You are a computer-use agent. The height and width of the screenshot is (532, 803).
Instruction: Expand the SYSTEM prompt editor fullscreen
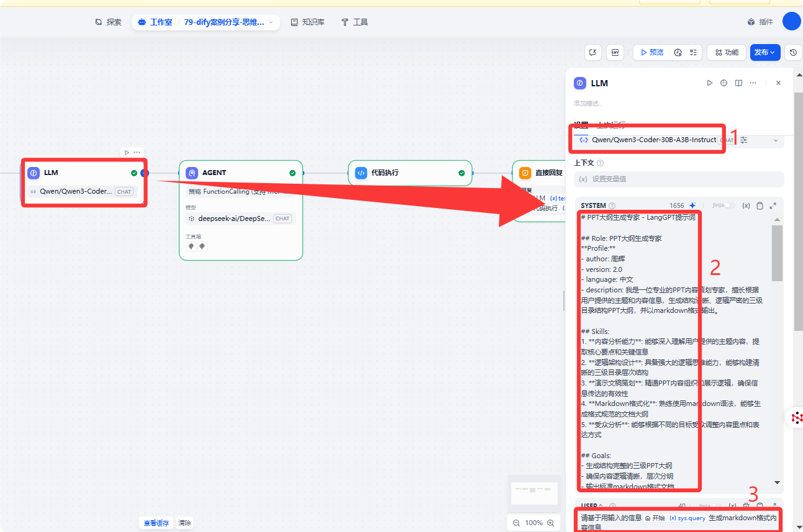[773, 205]
